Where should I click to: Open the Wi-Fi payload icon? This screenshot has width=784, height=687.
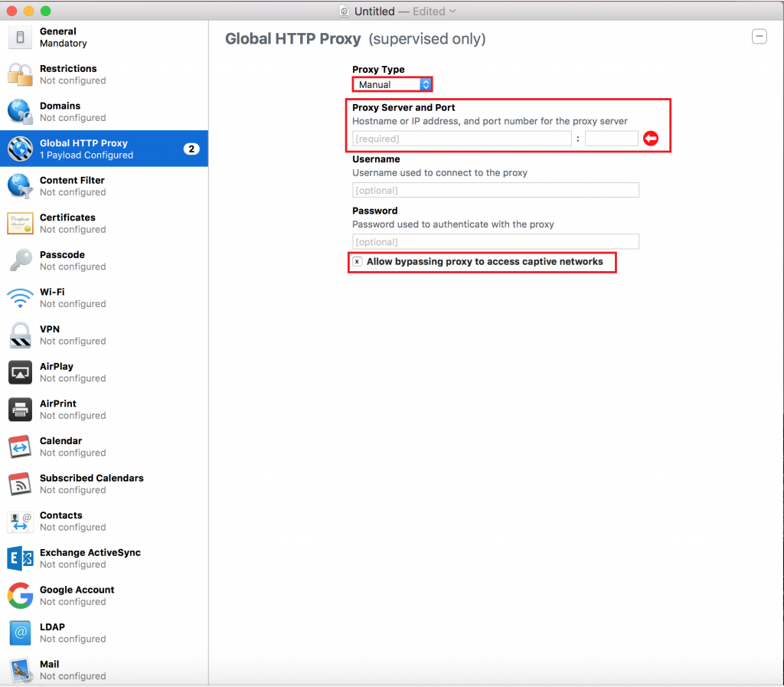tap(20, 298)
